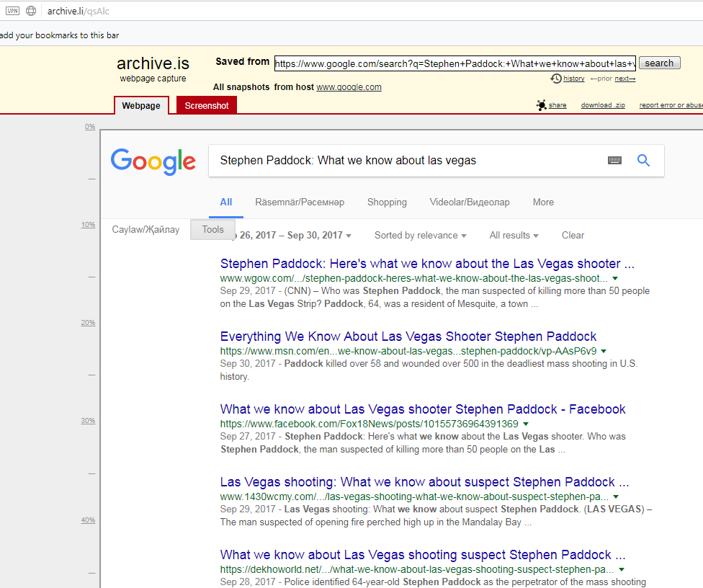The height and width of the screenshot is (588, 703).
Task: Go to the next snapshot link
Action: (625, 79)
